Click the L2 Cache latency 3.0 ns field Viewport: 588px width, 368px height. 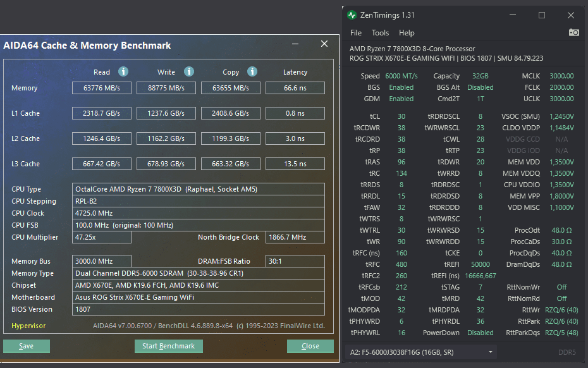295,138
